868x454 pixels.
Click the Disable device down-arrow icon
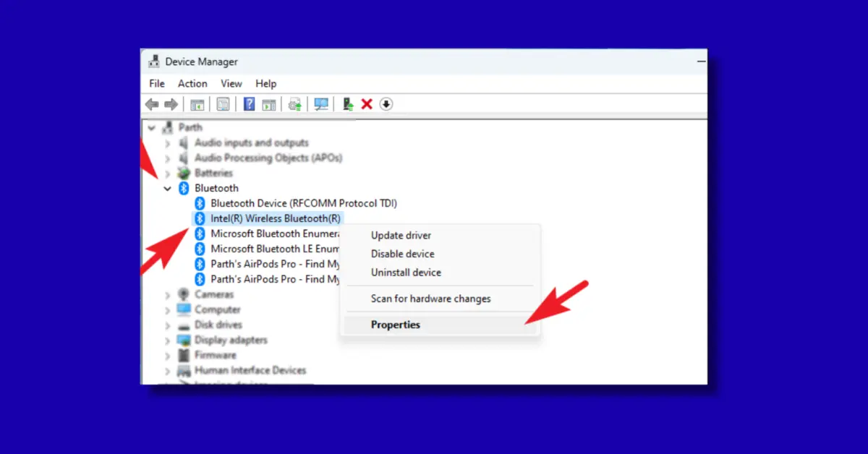[x=386, y=103]
